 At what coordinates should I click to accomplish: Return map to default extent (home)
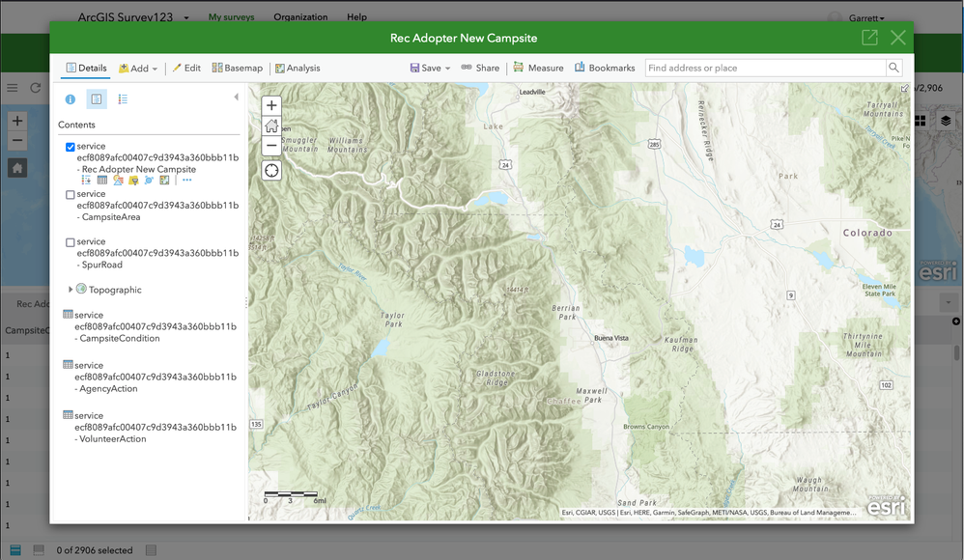click(271, 126)
